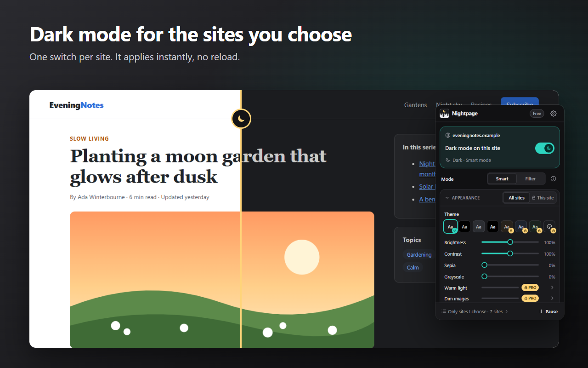Choose the seventh locked green theme swatch
This screenshot has height=368, width=588.
[x=536, y=226]
